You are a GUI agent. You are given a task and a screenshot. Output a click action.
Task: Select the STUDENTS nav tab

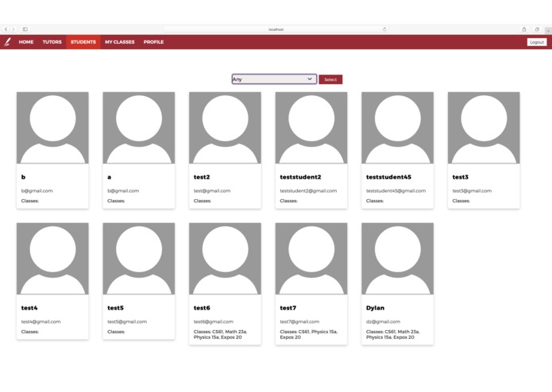coord(83,42)
